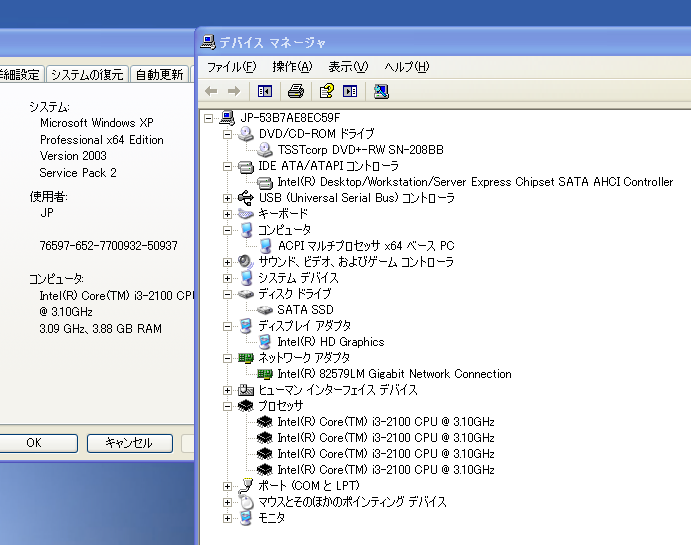Select the キーボード category

283,214
